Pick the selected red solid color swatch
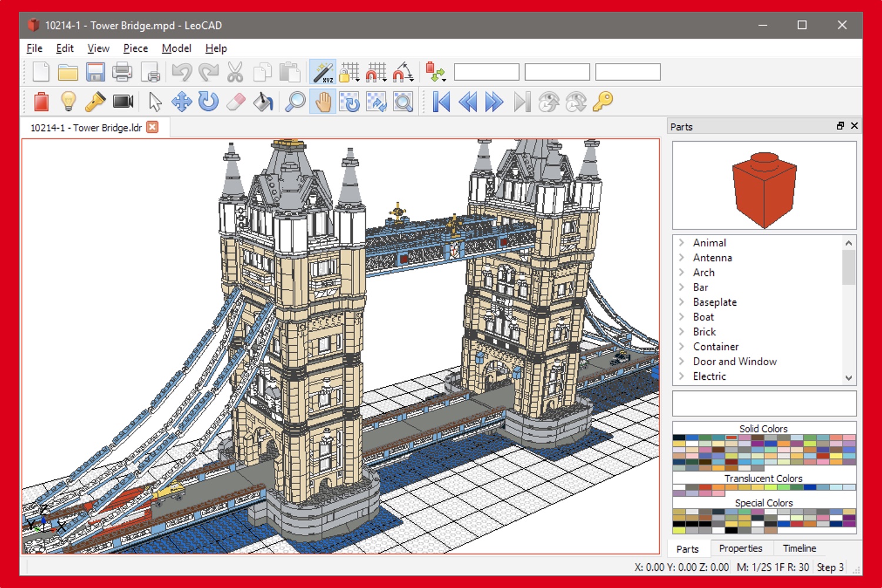882x588 pixels. 731,437
